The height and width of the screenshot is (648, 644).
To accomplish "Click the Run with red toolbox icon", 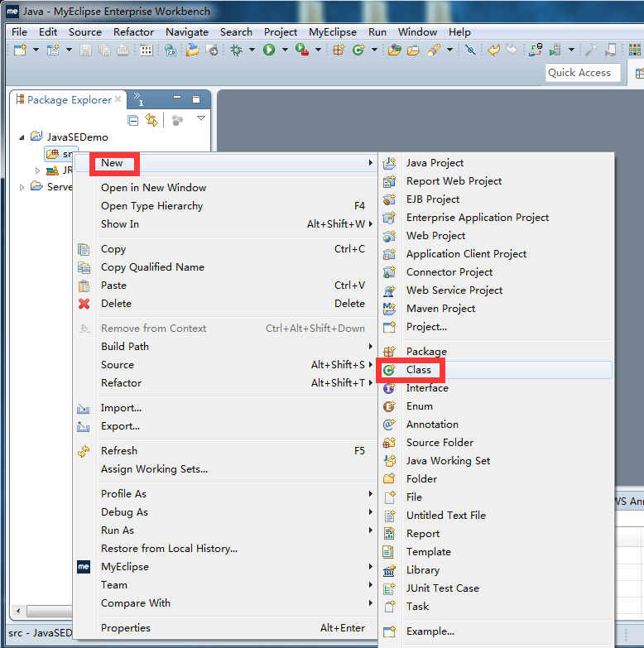I will click(x=302, y=50).
